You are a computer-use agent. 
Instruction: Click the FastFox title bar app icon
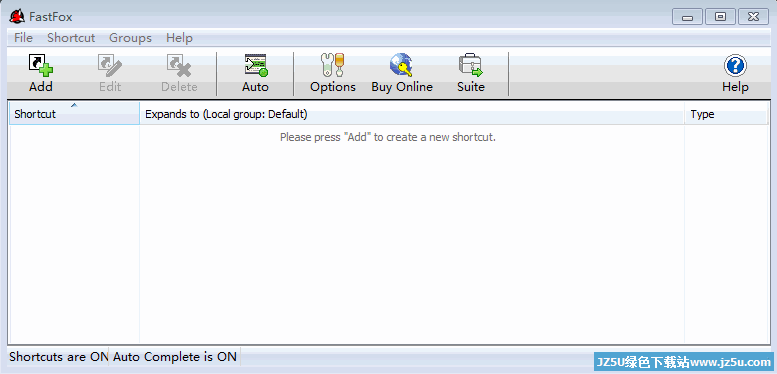17,17
